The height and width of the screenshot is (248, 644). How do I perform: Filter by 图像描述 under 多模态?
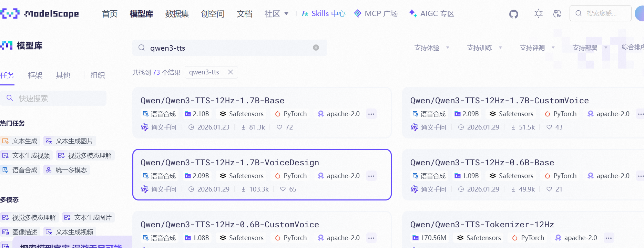[x=20, y=232]
